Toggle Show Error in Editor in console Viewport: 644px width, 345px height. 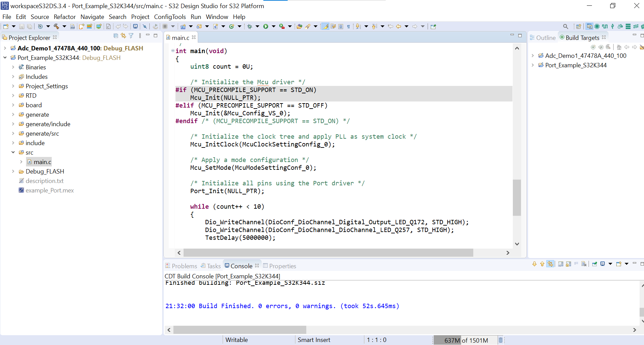(550, 264)
